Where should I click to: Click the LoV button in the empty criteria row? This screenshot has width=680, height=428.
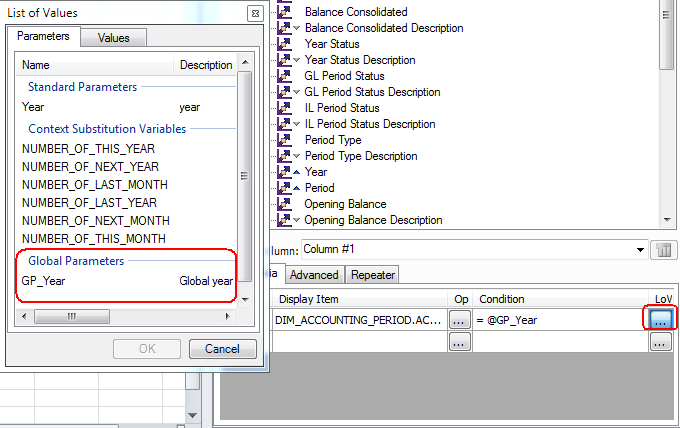click(x=660, y=342)
